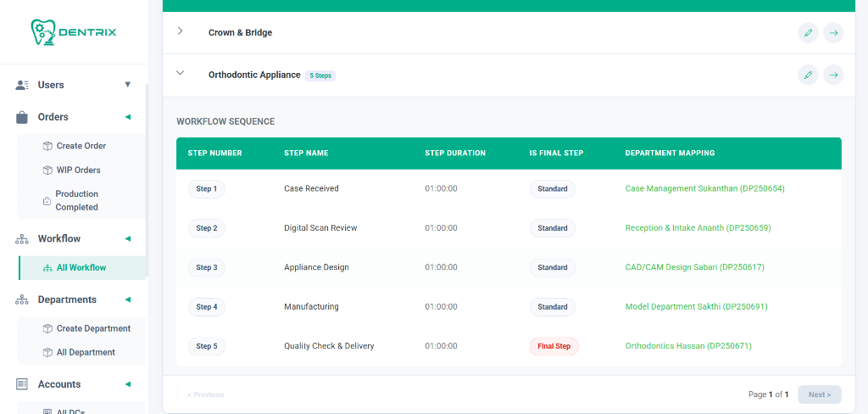
Task: Open Orthodontic Appliance via arrow icon
Action: tap(833, 75)
